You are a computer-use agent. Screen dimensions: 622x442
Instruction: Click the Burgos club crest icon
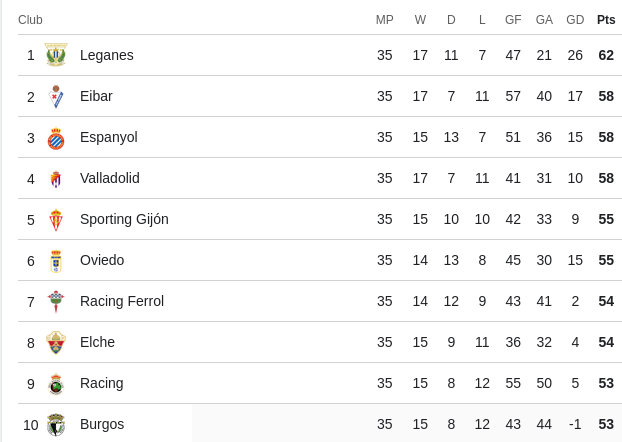pyautogui.click(x=56, y=425)
